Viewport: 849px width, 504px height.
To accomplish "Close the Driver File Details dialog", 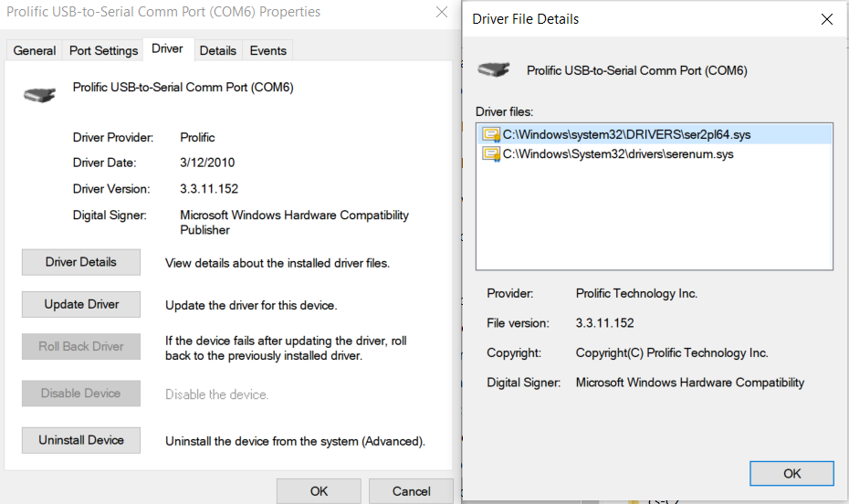I will (827, 19).
